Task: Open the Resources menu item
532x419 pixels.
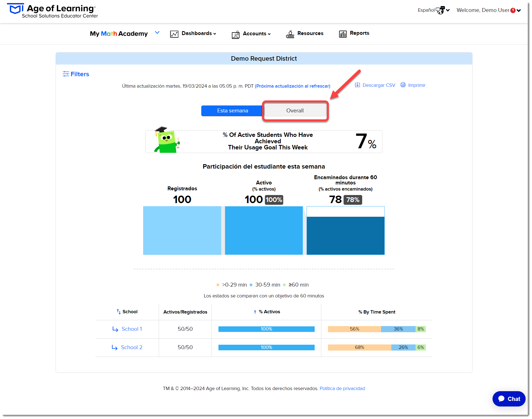Action: pos(310,33)
